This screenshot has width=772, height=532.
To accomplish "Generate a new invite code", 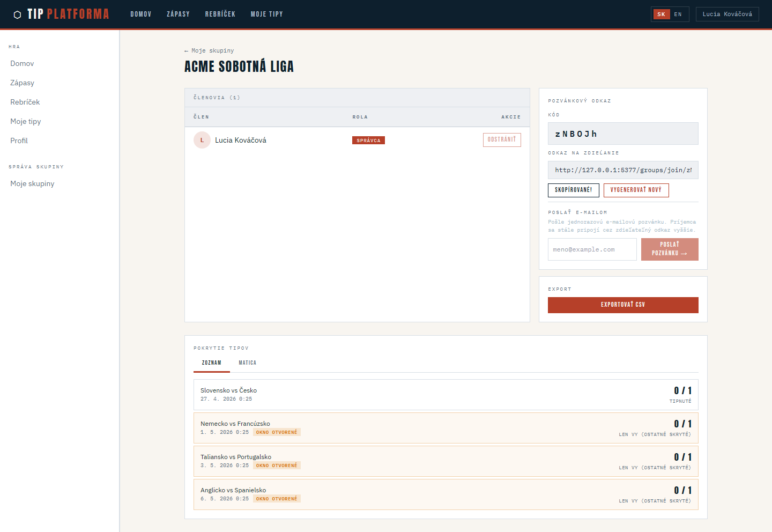I will [x=636, y=190].
